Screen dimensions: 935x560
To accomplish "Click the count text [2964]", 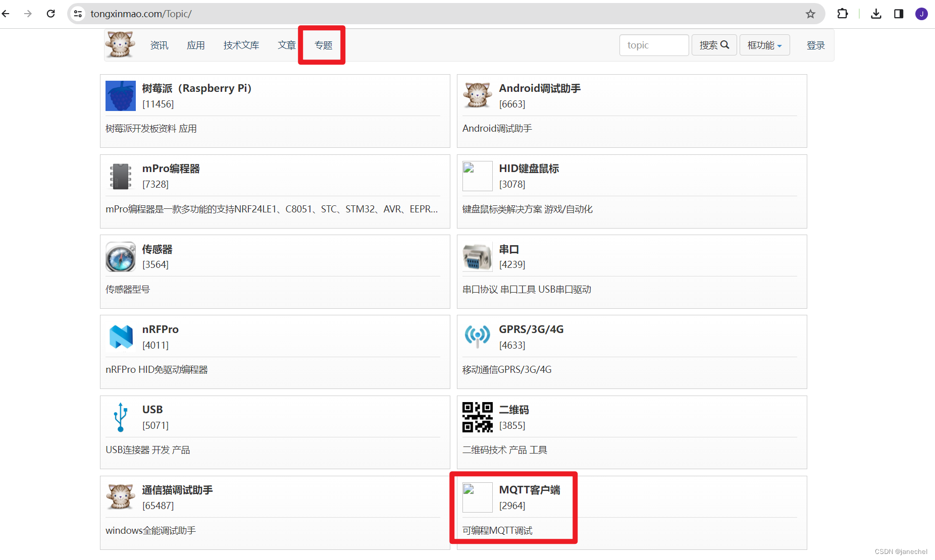I will (x=512, y=506).
